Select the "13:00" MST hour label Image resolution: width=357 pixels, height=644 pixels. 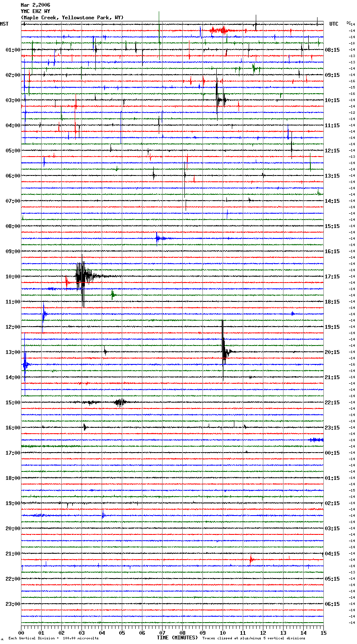pyautogui.click(x=13, y=352)
